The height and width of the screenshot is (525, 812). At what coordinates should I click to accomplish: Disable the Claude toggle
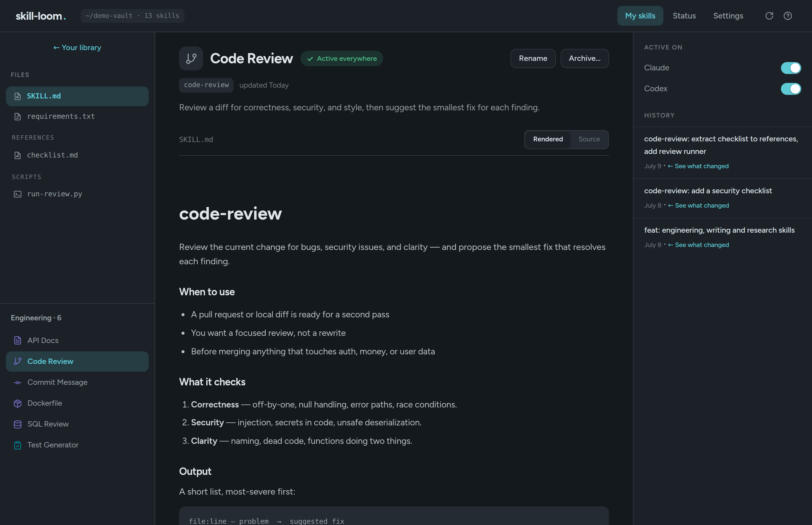click(x=791, y=68)
